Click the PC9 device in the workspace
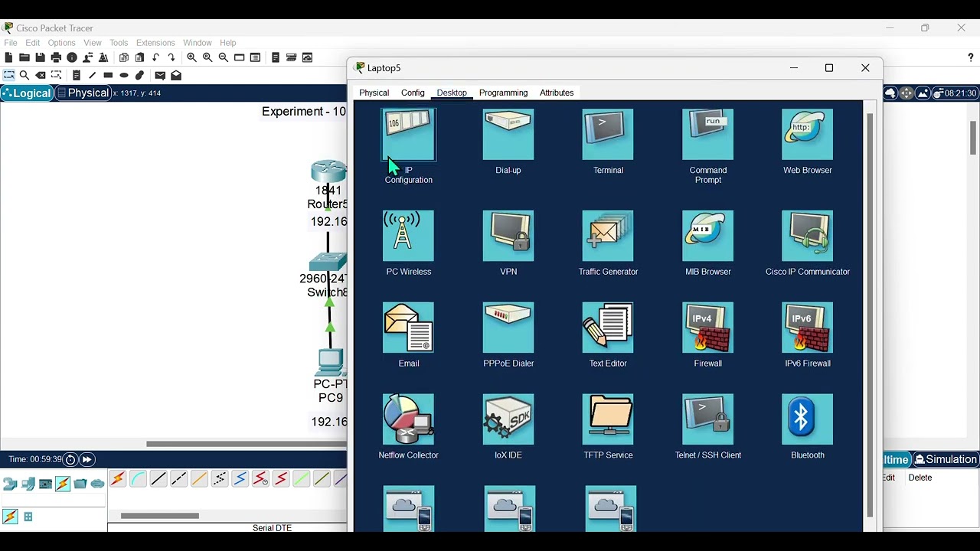The height and width of the screenshot is (551, 980). [x=330, y=362]
